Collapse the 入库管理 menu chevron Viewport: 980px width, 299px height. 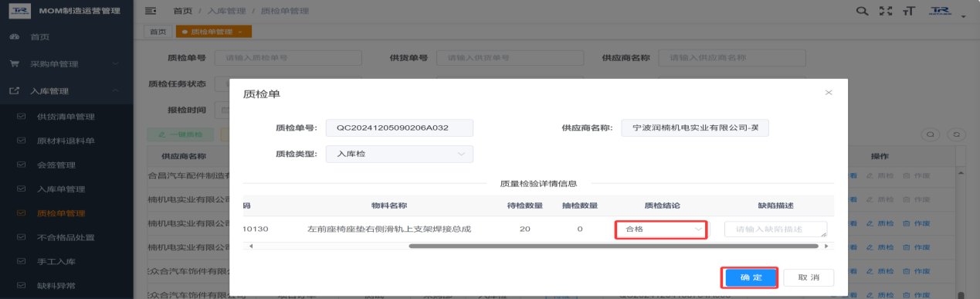pos(116,91)
